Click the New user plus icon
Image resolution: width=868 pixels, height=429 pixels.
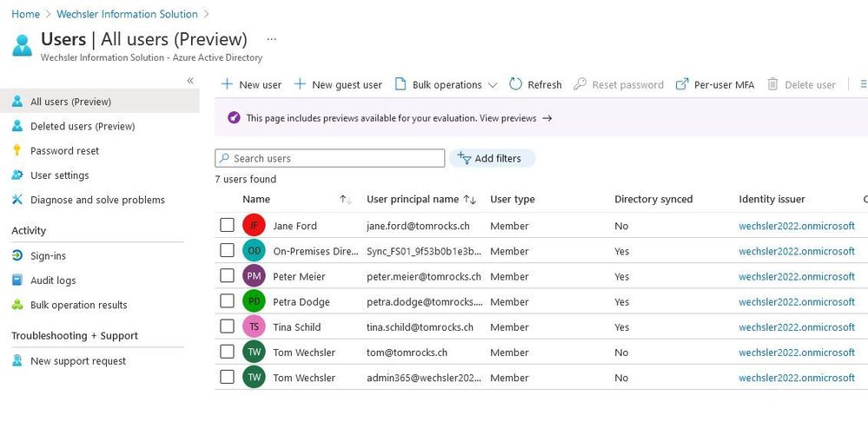[227, 84]
